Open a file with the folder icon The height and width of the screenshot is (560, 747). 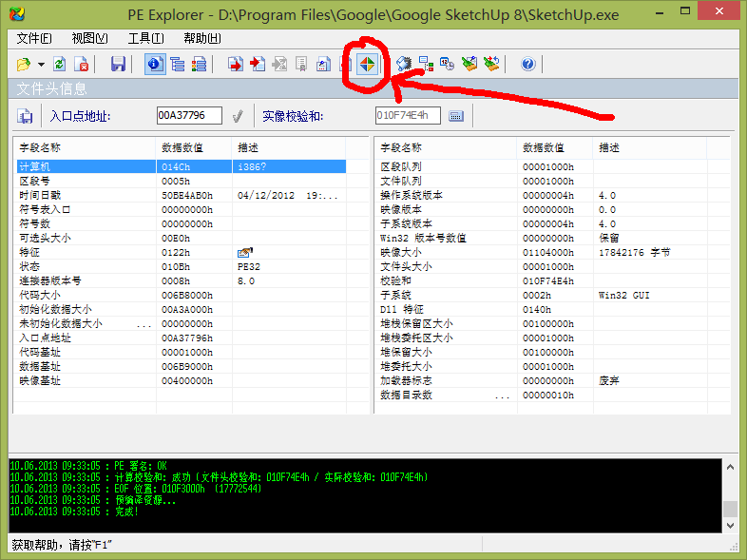[x=23, y=64]
